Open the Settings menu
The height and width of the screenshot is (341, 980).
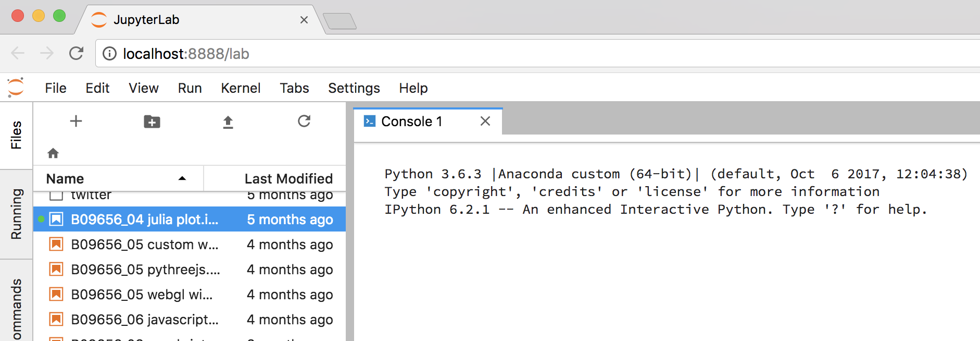tap(354, 88)
